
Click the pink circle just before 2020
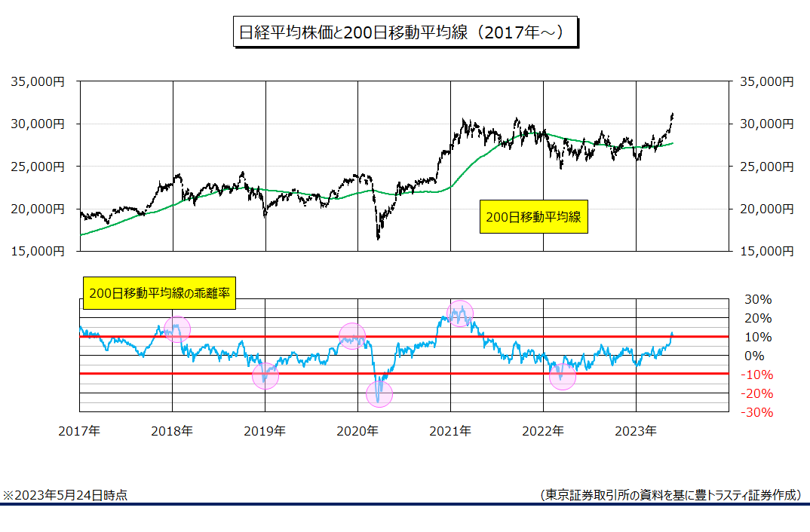[352, 336]
